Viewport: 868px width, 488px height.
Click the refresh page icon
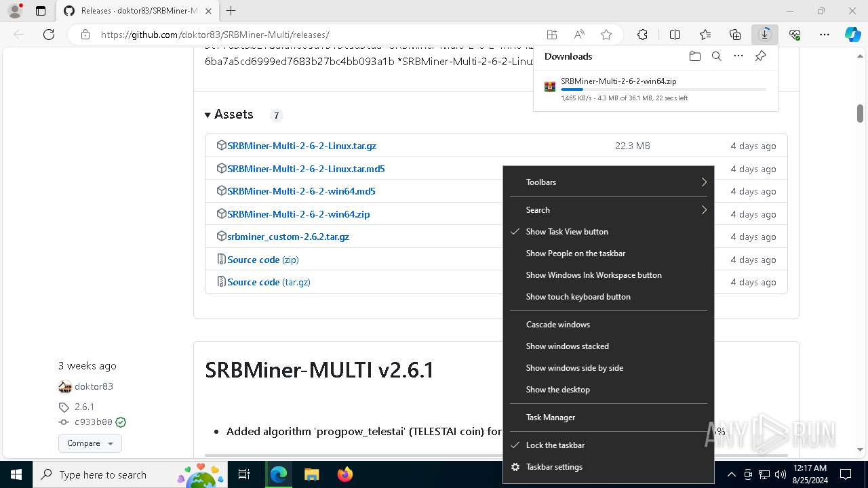[x=49, y=35]
